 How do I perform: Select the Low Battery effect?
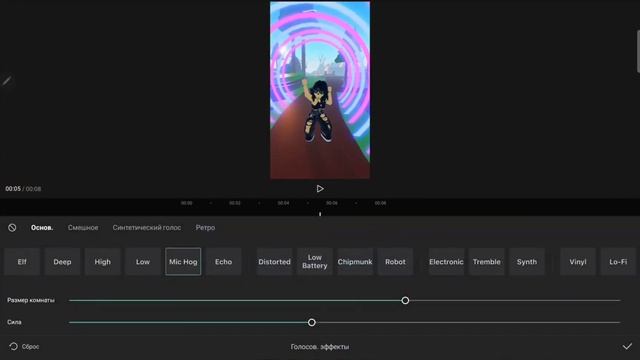pyautogui.click(x=315, y=262)
